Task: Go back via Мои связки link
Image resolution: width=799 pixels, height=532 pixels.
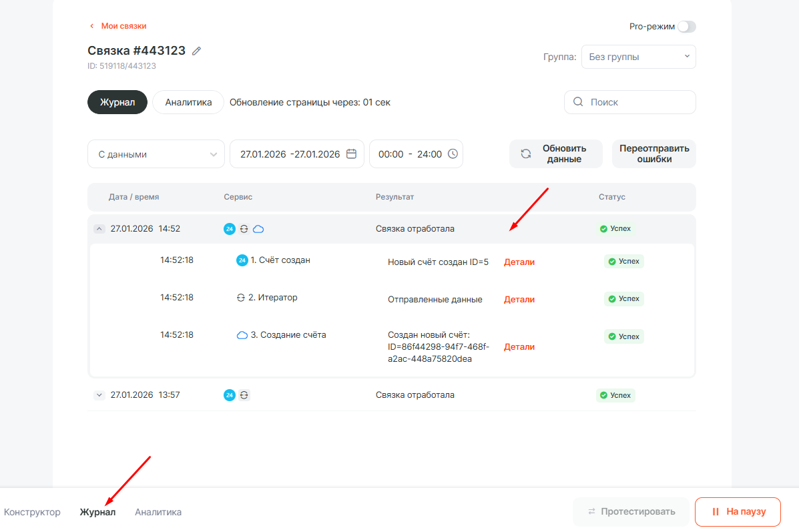Action: click(123, 26)
